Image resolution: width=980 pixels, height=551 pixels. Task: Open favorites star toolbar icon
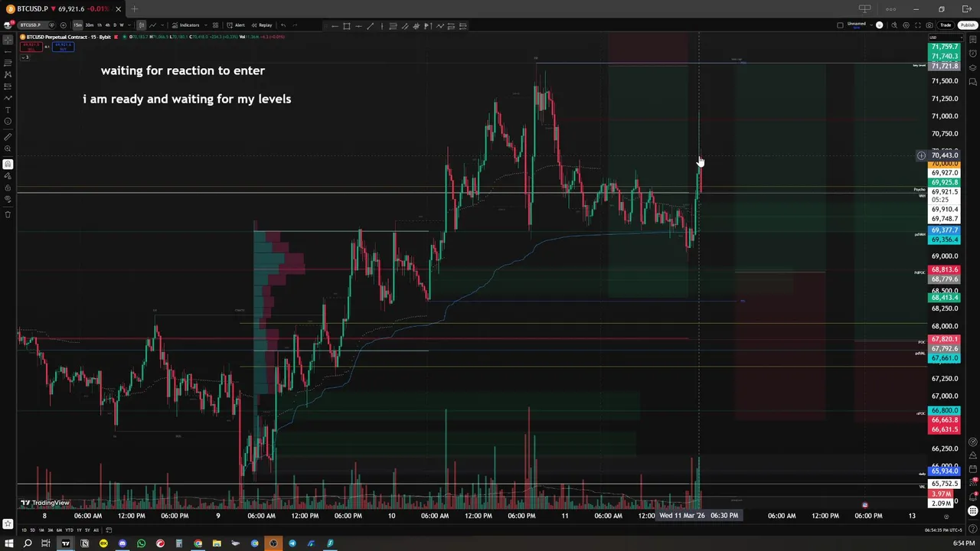pos(8,525)
